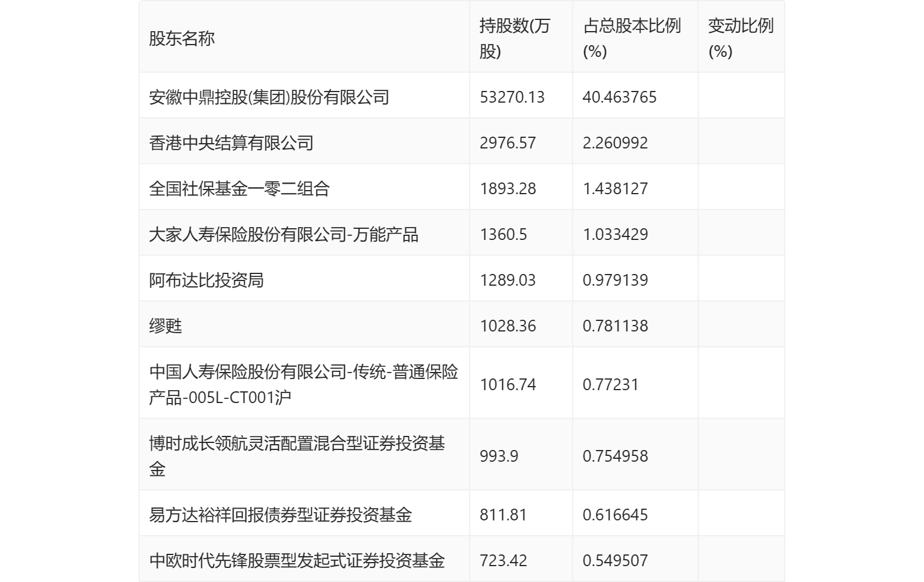This screenshot has width=924, height=582.
Task: Select 安徽中鼎控股(集团)股份有限公司 shareholder name
Action: click(x=269, y=97)
